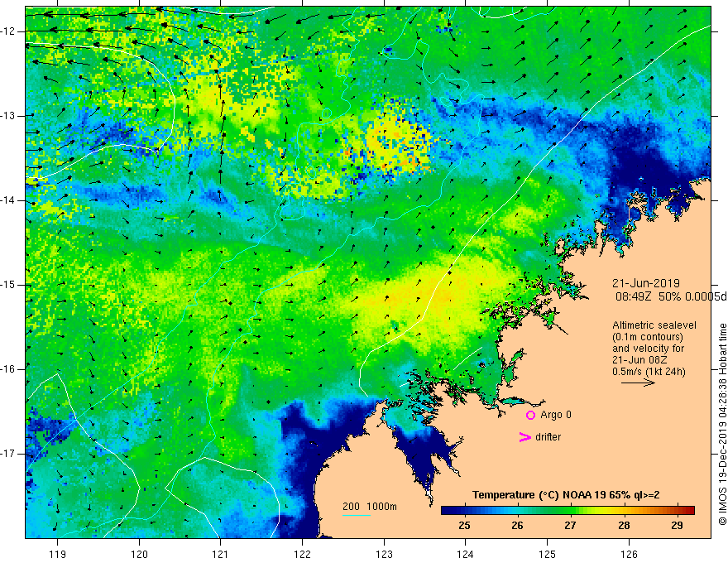Click the 29 tick on the temperature scale

pos(677,526)
